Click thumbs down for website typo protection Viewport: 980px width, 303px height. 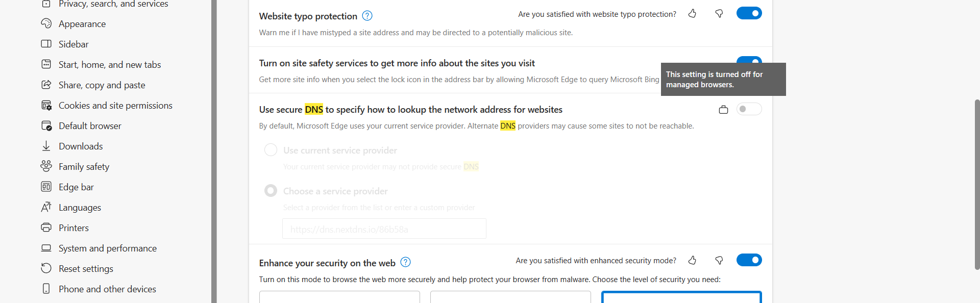click(x=719, y=14)
